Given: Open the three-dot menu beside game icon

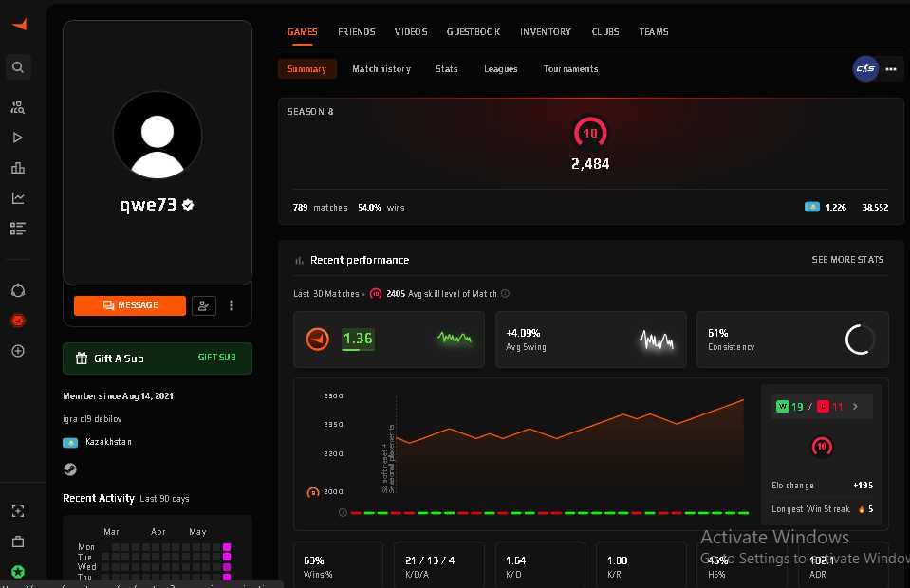Looking at the screenshot, I should click(891, 69).
